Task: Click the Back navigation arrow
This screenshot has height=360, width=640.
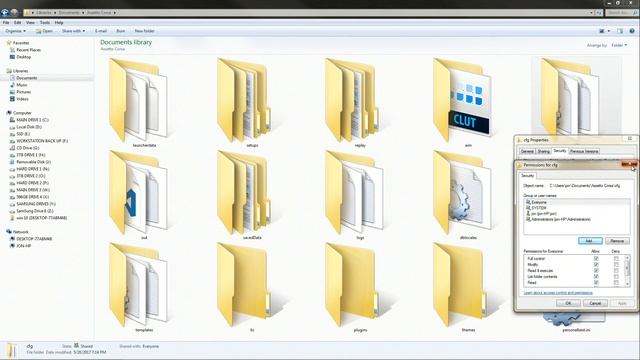Action: (5, 13)
